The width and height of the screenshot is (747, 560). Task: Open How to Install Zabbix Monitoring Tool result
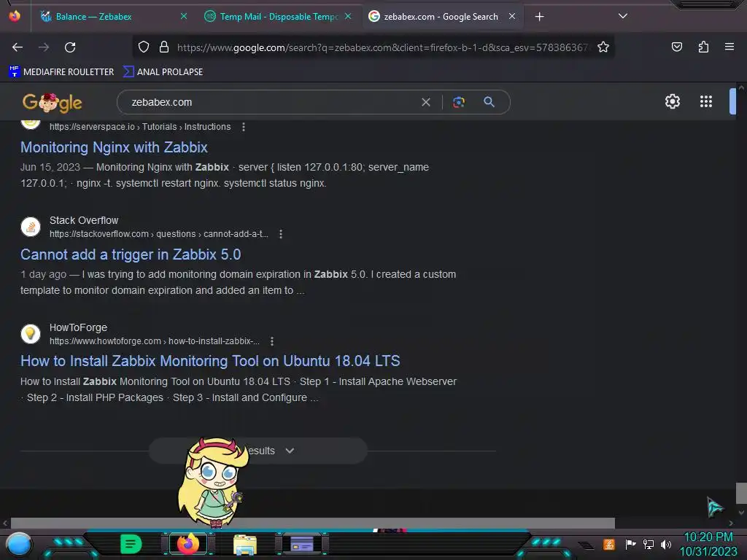click(x=210, y=361)
